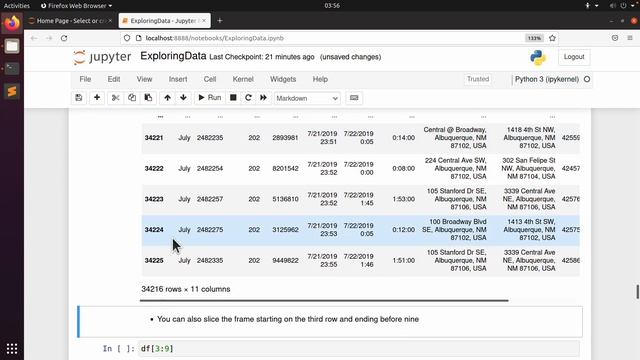The height and width of the screenshot is (360, 640).
Task: Open the Cell menu
Action: pos(210,79)
